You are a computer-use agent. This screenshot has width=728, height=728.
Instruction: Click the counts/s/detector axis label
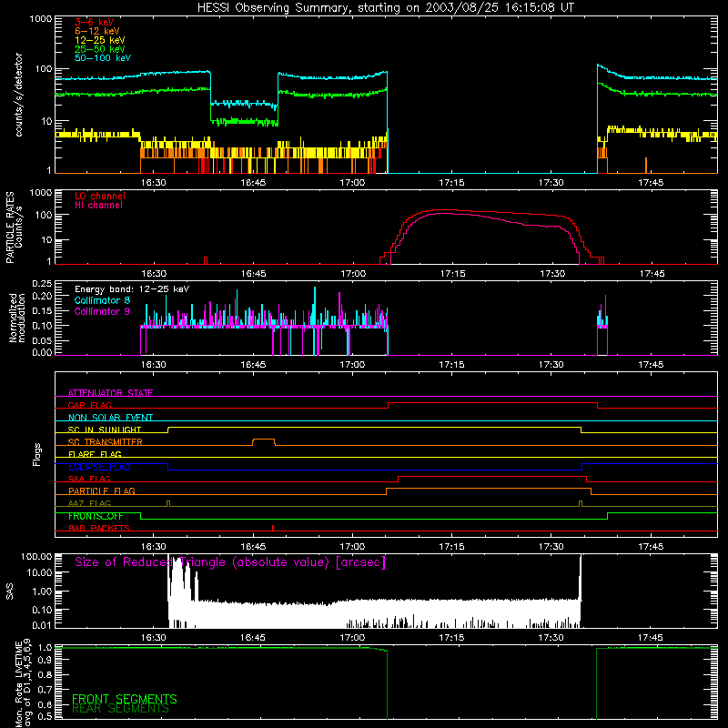coord(18,95)
